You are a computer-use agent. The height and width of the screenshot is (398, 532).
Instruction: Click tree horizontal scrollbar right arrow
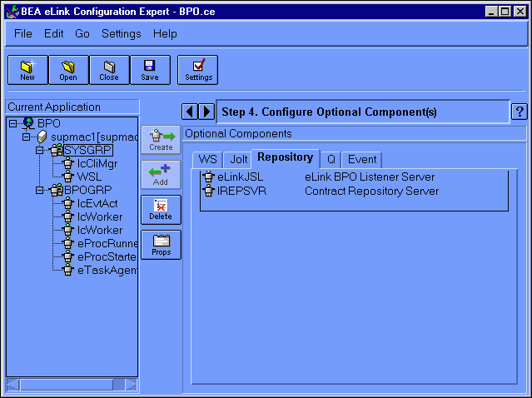click(131, 385)
